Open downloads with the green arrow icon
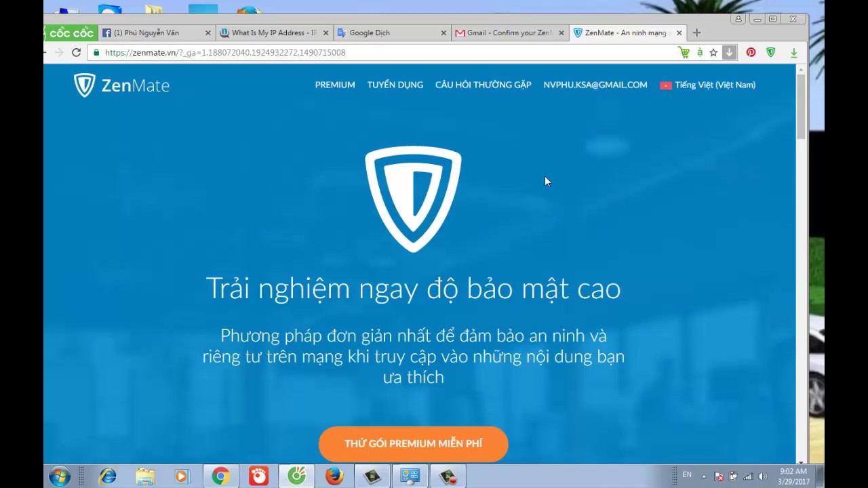The width and height of the screenshot is (868, 488). coord(793,52)
